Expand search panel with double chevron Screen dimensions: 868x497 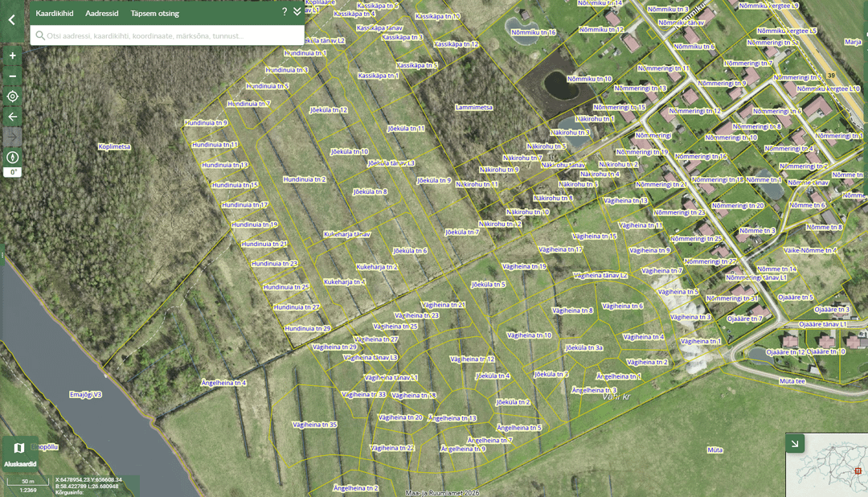click(x=297, y=13)
